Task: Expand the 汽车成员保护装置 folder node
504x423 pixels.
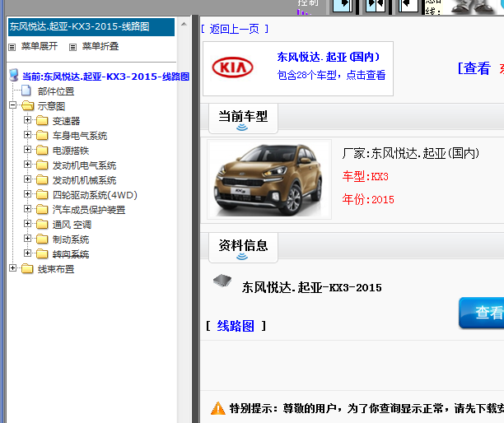Action: tap(28, 208)
